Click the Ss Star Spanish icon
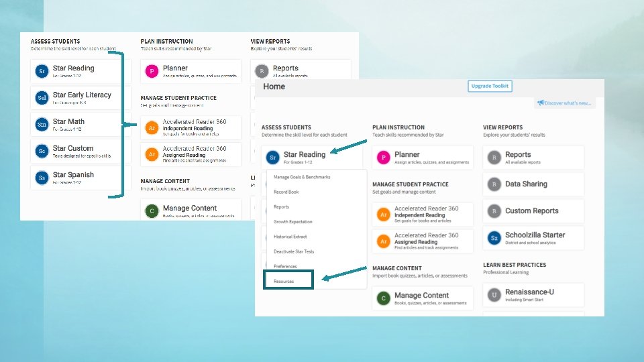Screen dimensions: 644x362 42,178
